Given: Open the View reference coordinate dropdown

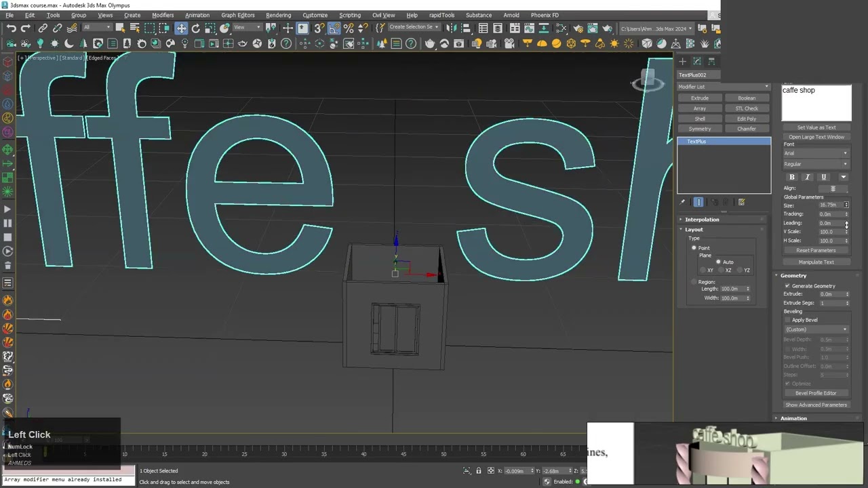Looking at the screenshot, I should pos(246,28).
